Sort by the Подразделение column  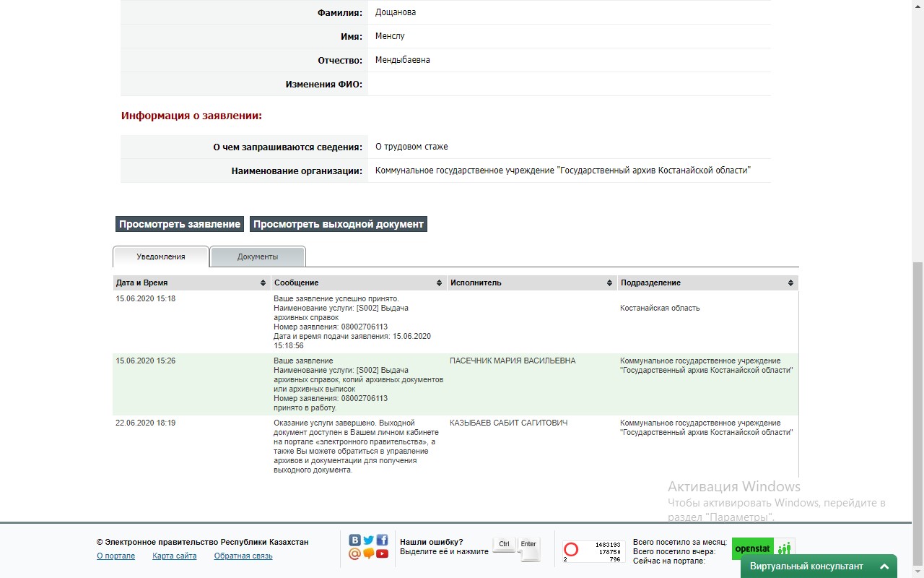click(708, 282)
